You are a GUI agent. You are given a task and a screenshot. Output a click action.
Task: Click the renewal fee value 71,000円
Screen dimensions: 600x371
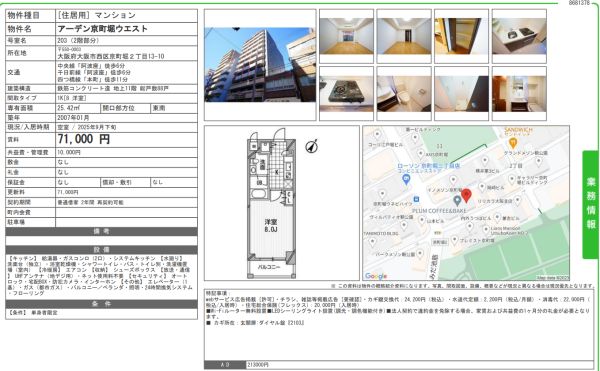pos(68,192)
